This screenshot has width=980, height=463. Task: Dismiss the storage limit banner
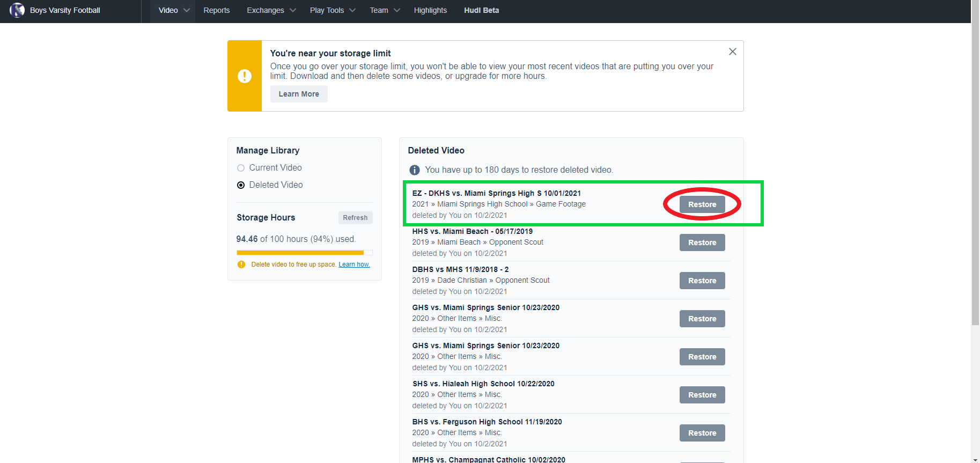(x=733, y=52)
